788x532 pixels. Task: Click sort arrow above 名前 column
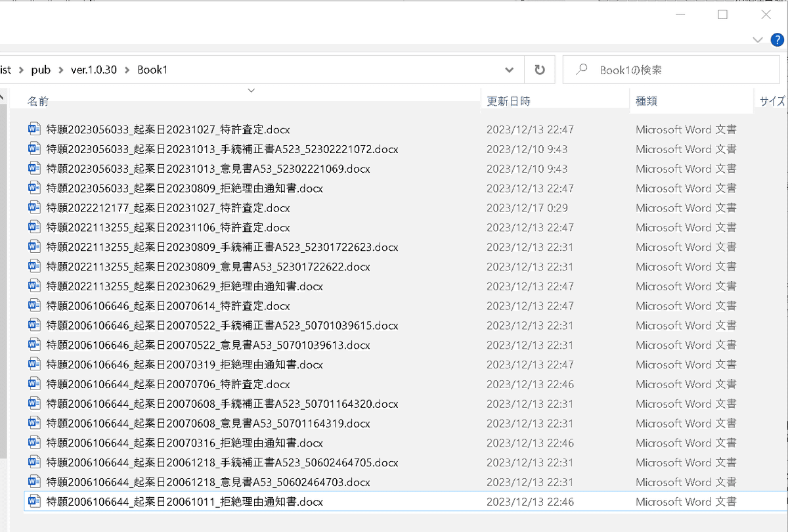(251, 91)
